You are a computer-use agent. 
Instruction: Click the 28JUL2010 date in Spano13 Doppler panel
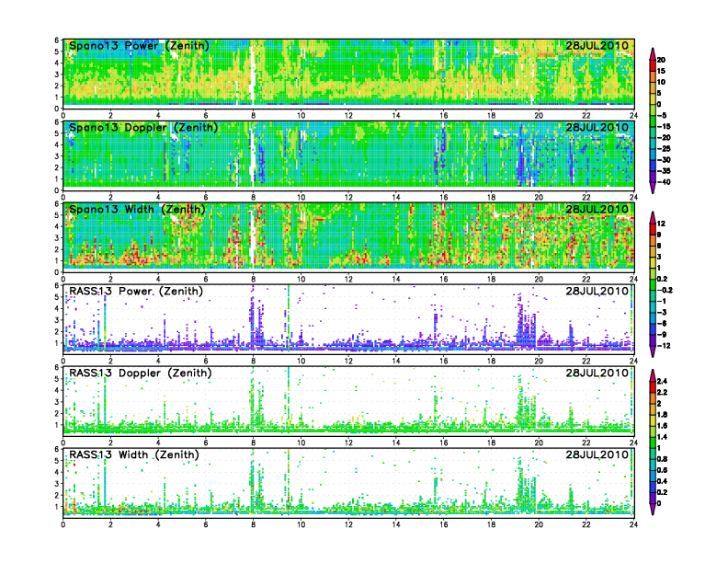(x=597, y=128)
